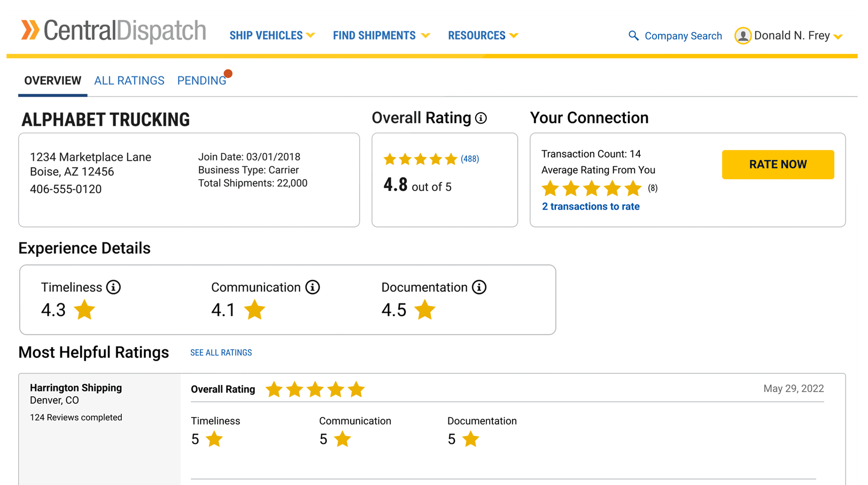Click the Pending tab notification dot

[228, 73]
